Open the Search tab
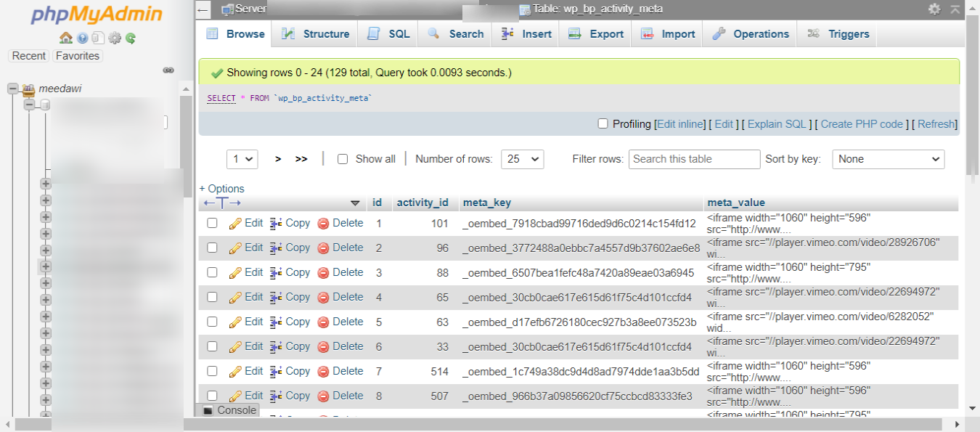Image resolution: width=980 pixels, height=432 pixels. click(x=456, y=34)
